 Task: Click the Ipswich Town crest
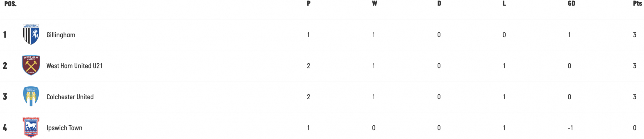click(x=31, y=127)
